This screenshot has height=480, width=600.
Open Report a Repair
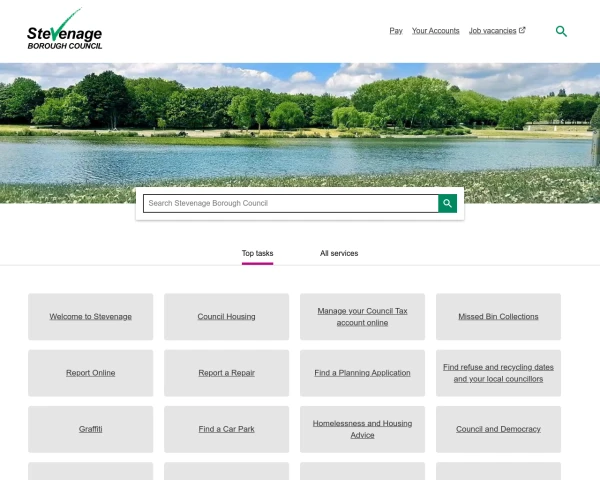pyautogui.click(x=226, y=373)
